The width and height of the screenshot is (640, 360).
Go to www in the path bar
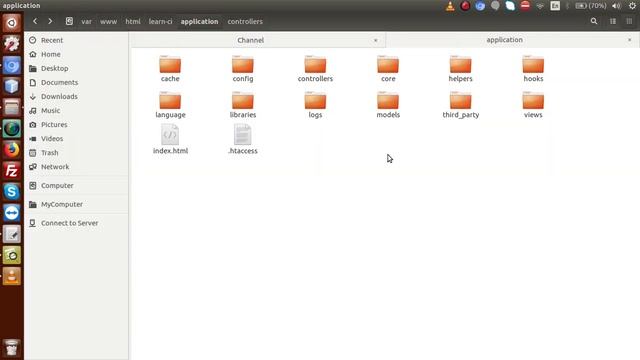point(109,22)
